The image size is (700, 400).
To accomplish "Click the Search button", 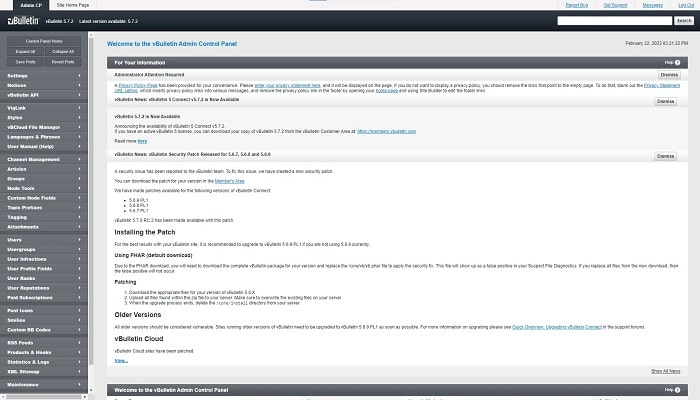I will (x=684, y=21).
